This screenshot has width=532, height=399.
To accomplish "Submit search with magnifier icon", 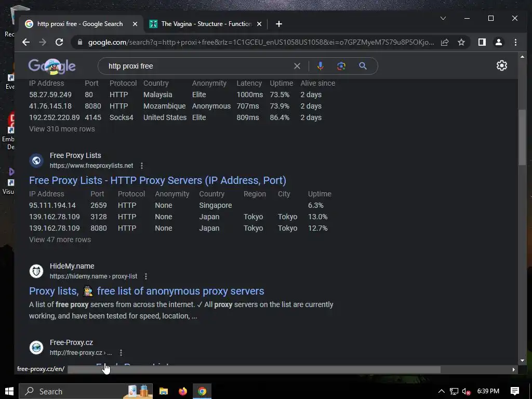I will (363, 66).
